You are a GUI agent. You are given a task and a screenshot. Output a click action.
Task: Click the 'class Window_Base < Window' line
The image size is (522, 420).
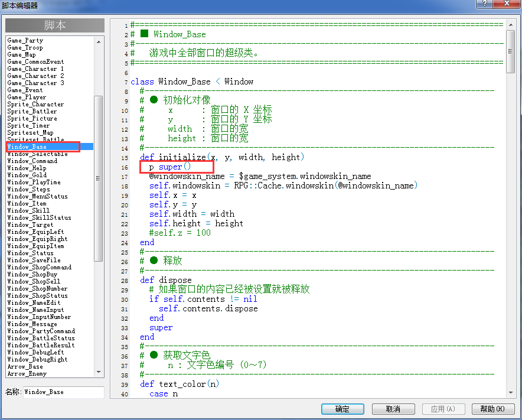coord(192,82)
